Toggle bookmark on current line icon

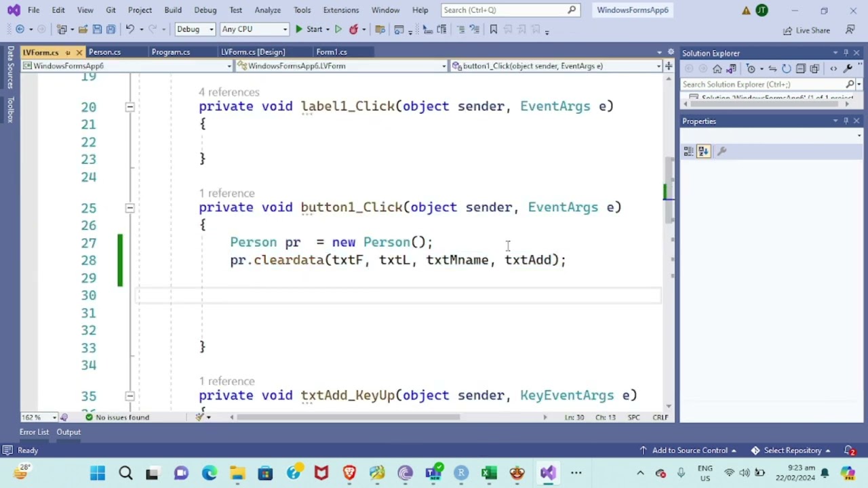pyautogui.click(x=493, y=29)
